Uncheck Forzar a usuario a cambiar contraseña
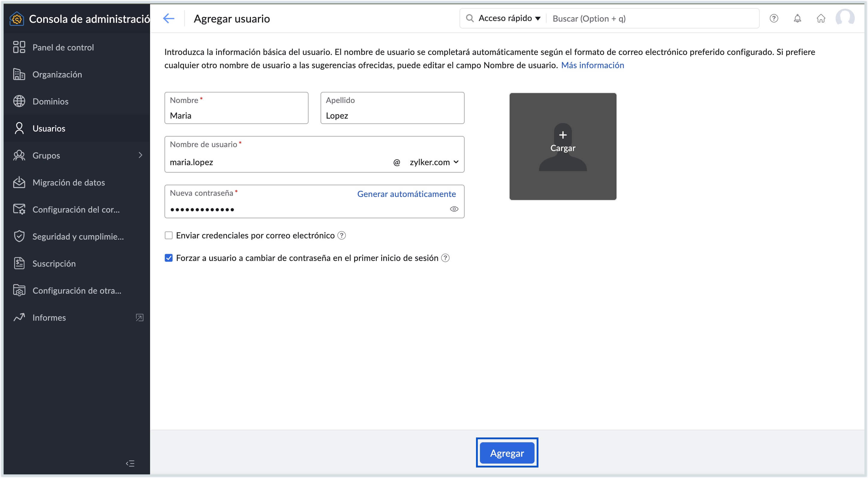Screen dimensions: 868x478 pos(168,258)
